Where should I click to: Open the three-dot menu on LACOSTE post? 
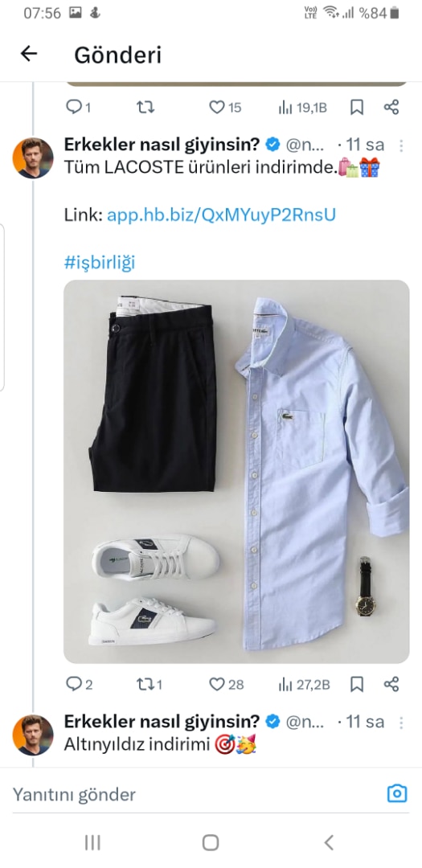coord(402,145)
